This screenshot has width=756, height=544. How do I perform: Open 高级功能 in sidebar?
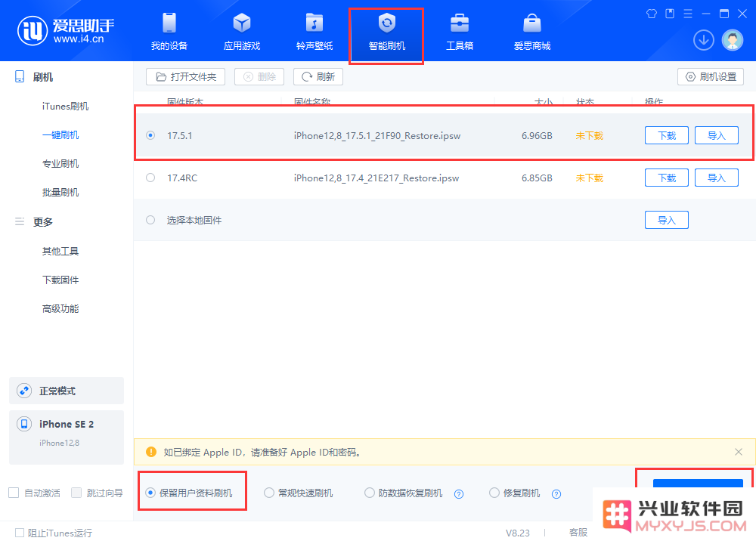[60, 309]
